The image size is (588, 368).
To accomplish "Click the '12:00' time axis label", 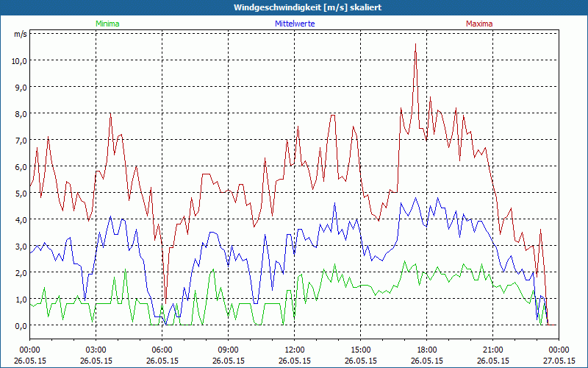I will (x=295, y=350).
